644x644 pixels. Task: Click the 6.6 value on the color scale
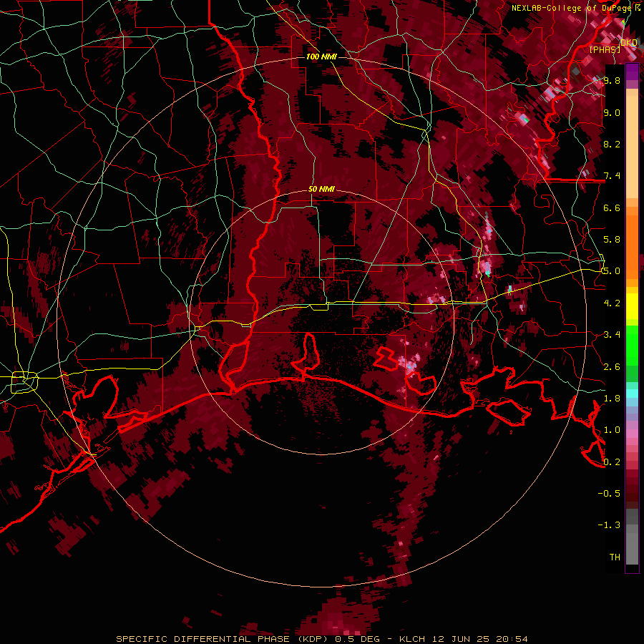[612, 208]
